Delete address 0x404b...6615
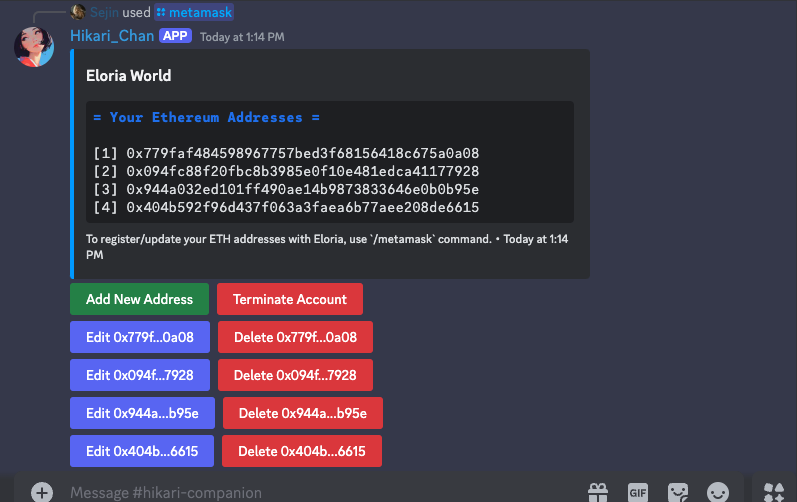797x502 pixels. pyautogui.click(x=302, y=451)
